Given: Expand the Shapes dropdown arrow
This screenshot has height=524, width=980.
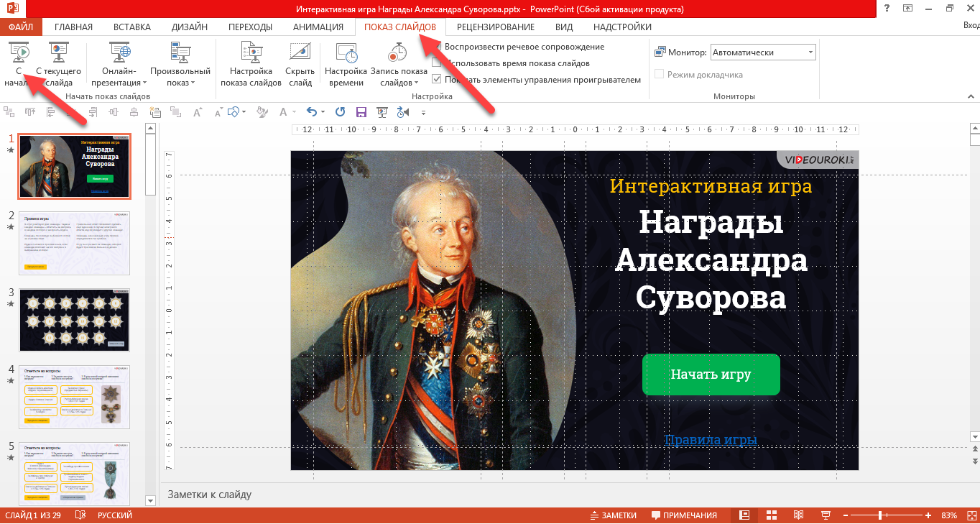Looking at the screenshot, I should [x=244, y=112].
